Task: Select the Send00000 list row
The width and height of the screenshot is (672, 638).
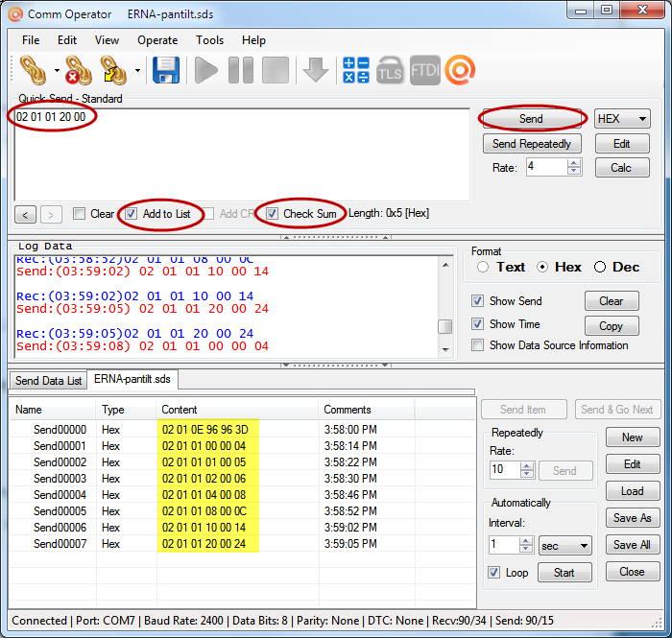Action: (242, 430)
